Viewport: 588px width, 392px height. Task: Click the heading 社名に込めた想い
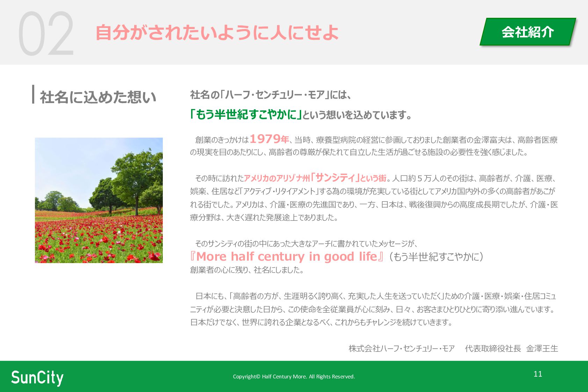[98, 97]
